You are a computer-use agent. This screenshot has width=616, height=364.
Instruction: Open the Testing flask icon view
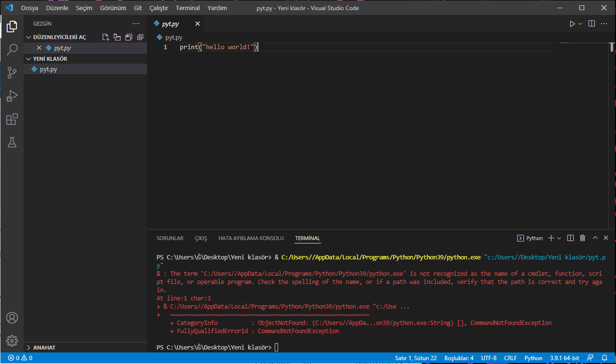(12, 142)
